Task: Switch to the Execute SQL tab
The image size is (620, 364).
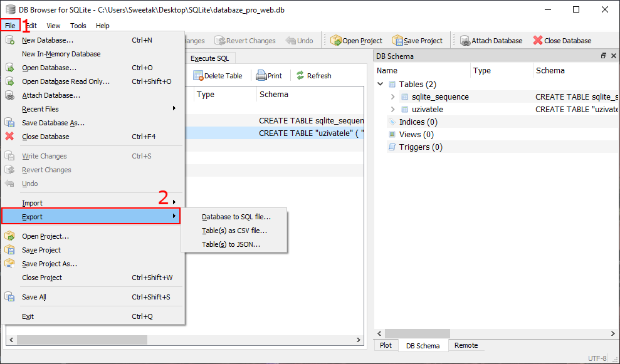Action: 209,58
